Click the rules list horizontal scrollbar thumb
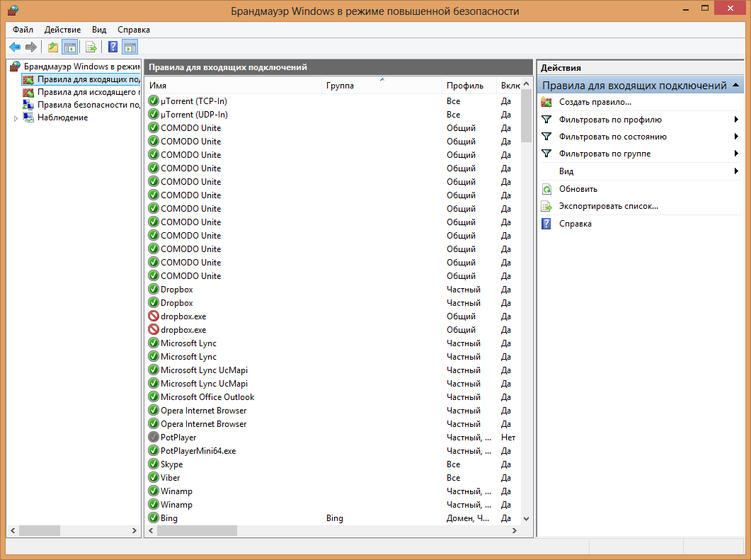The width and height of the screenshot is (751, 560). click(197, 530)
